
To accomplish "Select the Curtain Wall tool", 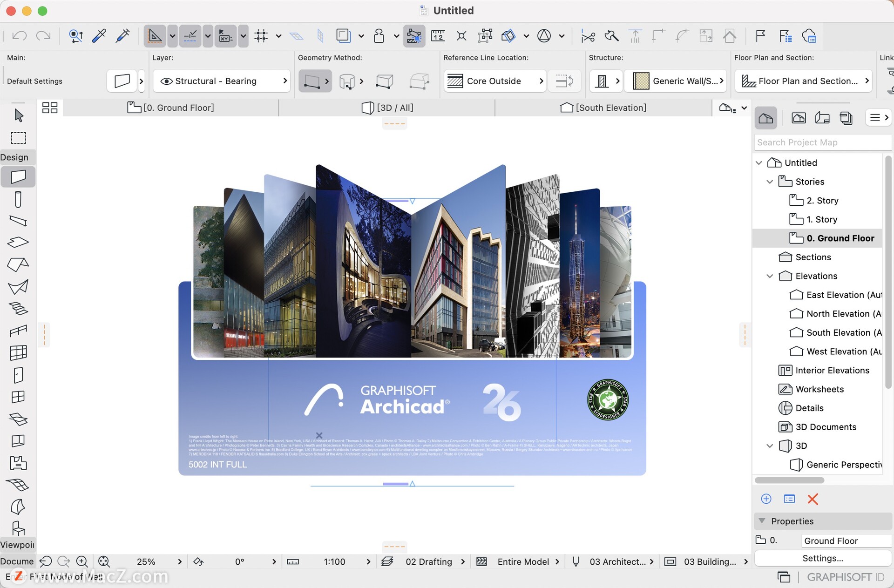I will 18,353.
